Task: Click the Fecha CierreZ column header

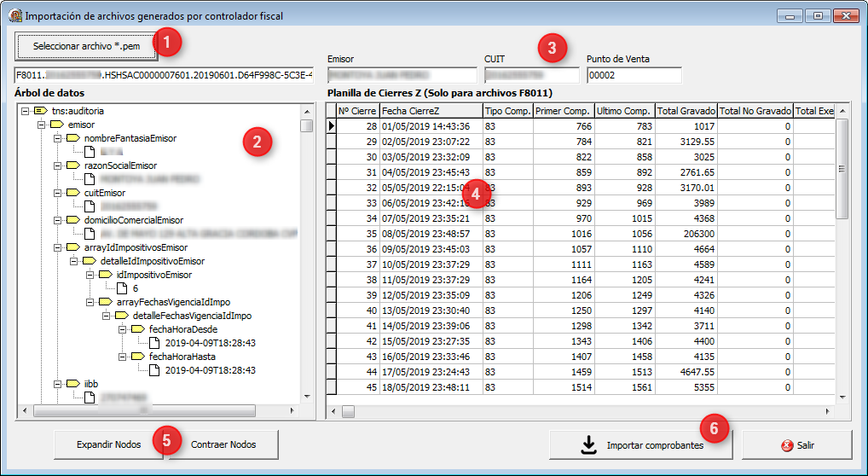Action: coord(430,111)
